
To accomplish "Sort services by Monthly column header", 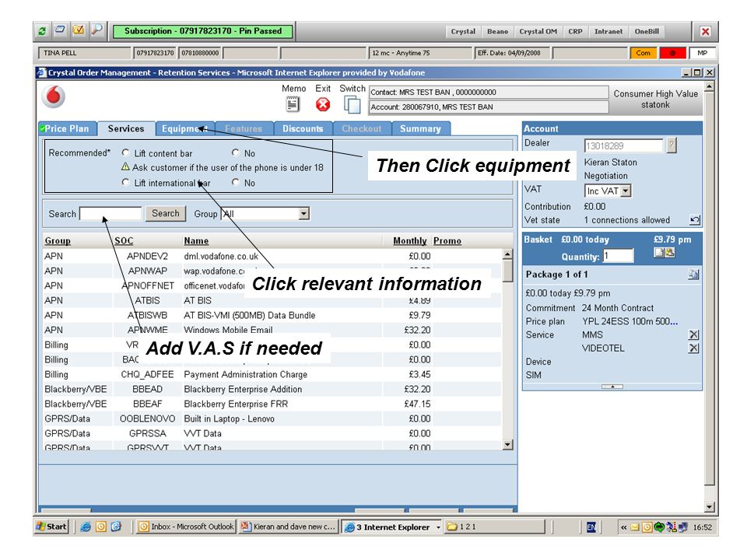I will click(410, 241).
